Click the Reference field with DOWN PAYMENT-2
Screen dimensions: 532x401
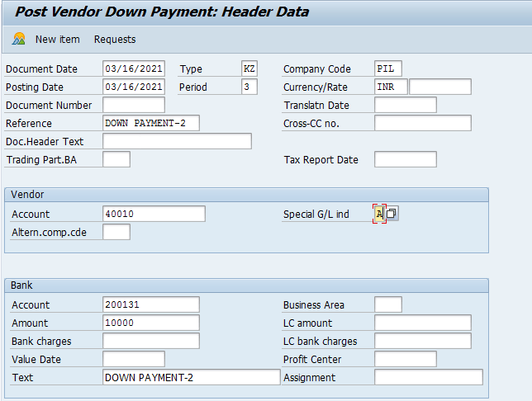[x=151, y=123]
